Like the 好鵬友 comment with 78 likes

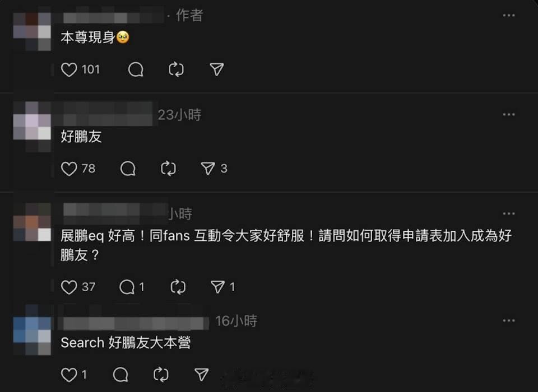[x=69, y=169]
